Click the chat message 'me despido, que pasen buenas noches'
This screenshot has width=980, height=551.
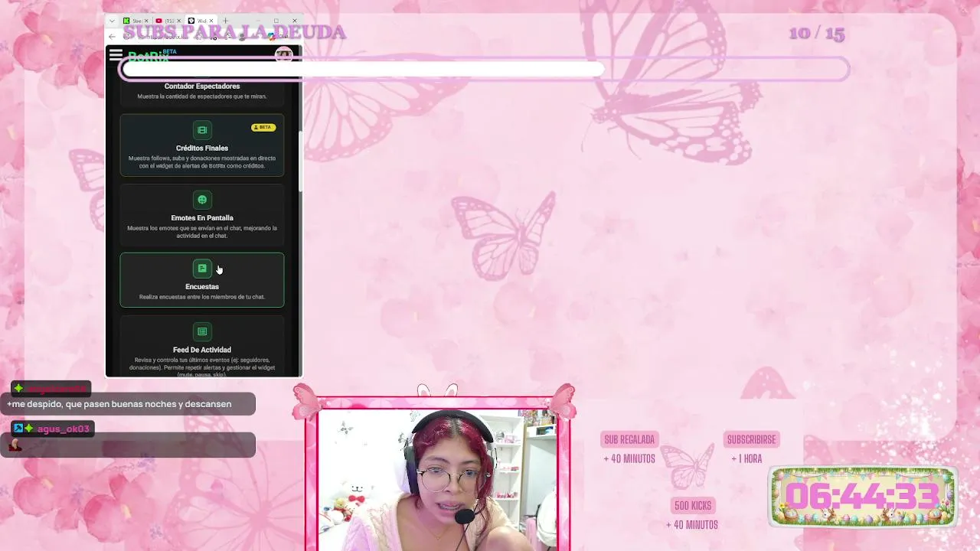click(x=119, y=404)
